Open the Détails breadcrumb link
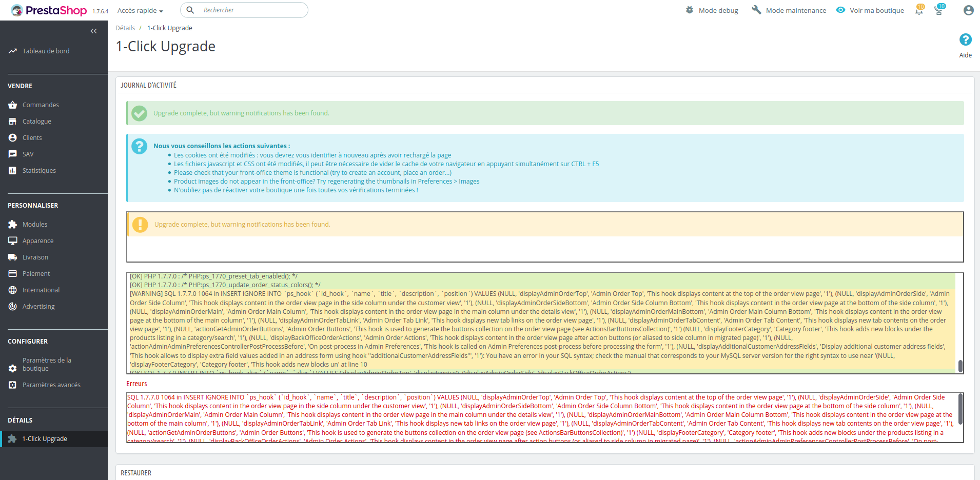980x480 pixels. (125, 28)
